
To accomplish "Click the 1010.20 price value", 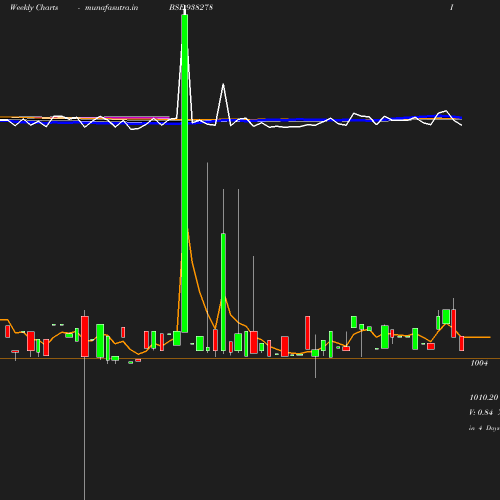I will tap(484, 397).
